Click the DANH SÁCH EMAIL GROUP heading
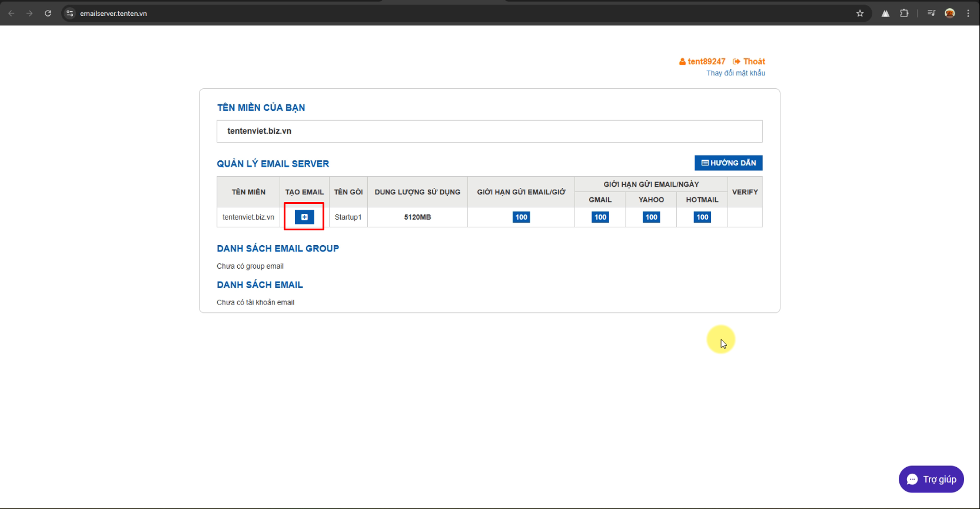This screenshot has height=509, width=980. pyautogui.click(x=278, y=249)
